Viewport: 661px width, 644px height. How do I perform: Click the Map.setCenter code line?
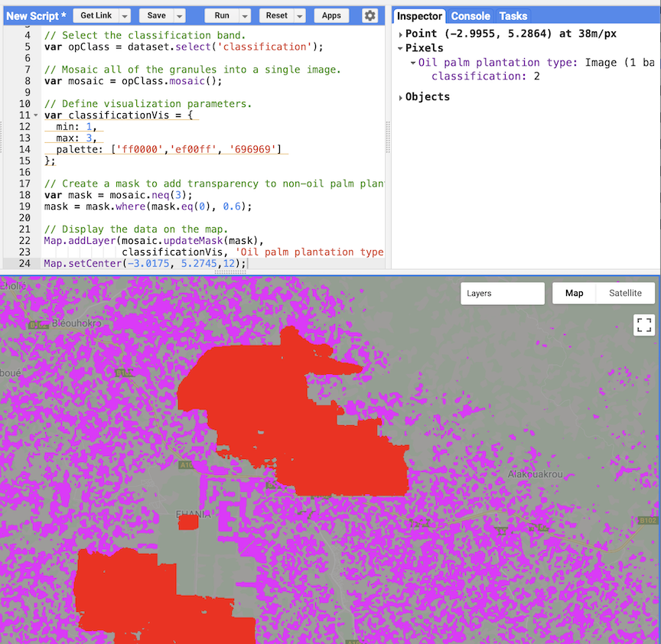tap(145, 263)
